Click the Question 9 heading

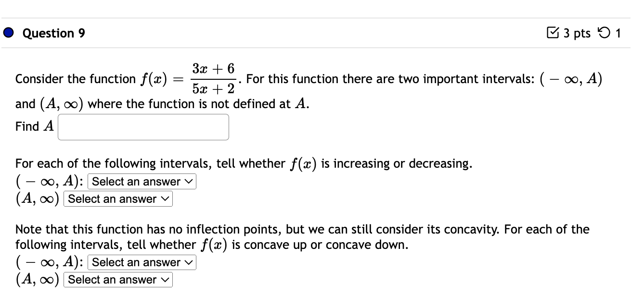tap(53, 33)
